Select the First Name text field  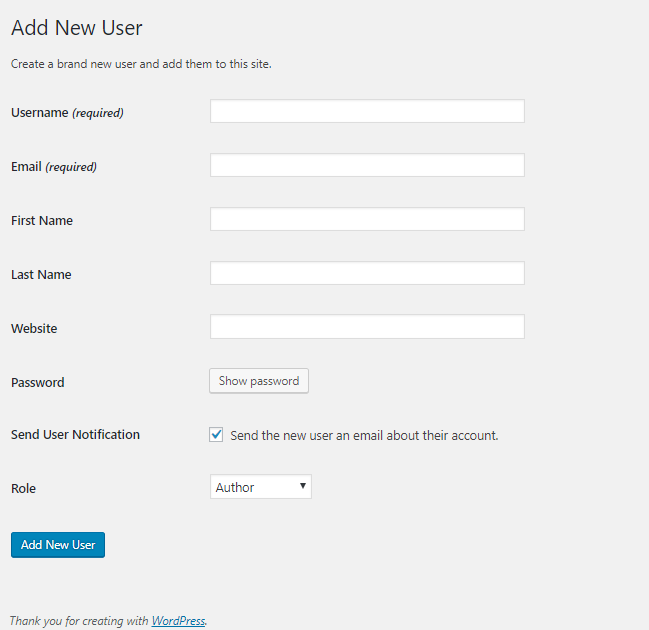(367, 219)
